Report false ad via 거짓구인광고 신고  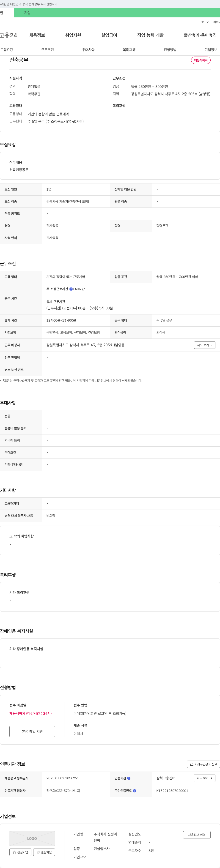[x=203, y=764]
